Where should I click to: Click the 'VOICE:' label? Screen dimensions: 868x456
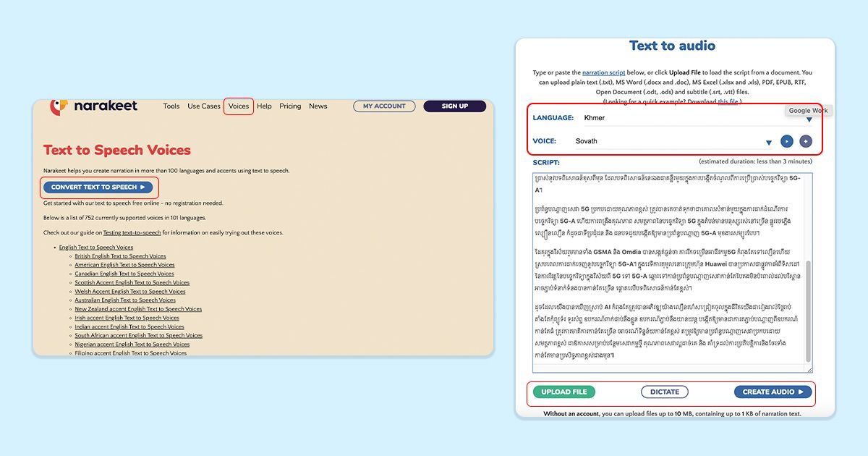point(545,142)
